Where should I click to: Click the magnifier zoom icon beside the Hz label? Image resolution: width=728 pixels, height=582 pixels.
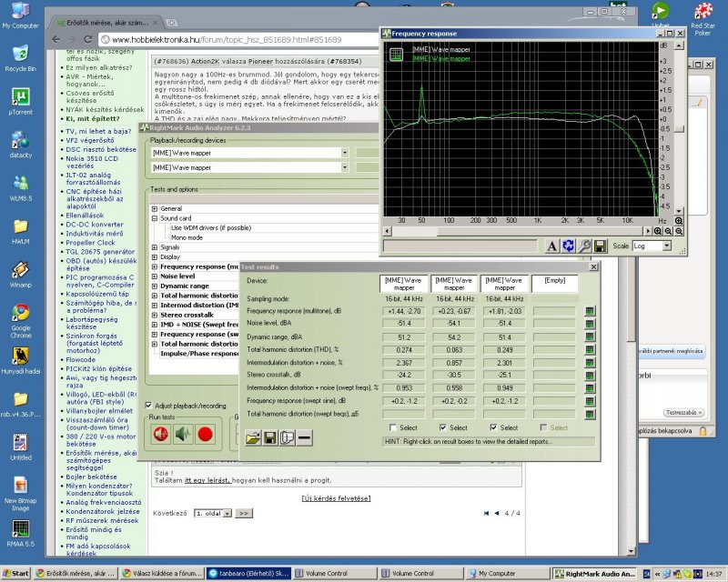tap(679, 221)
